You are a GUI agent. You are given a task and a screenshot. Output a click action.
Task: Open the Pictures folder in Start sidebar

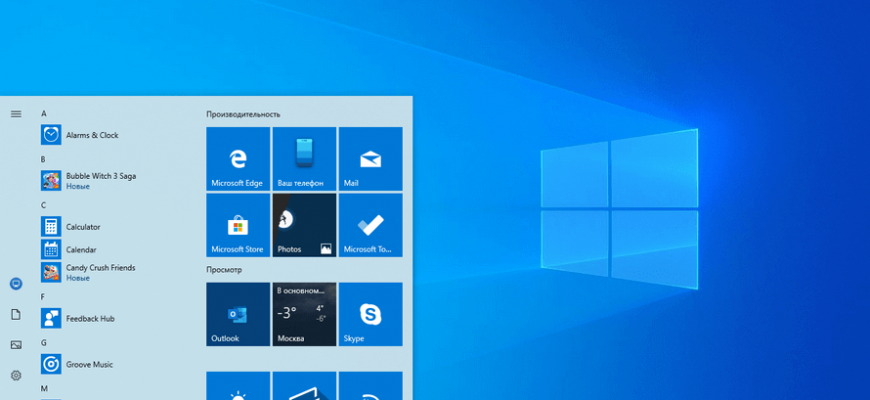coord(16,345)
